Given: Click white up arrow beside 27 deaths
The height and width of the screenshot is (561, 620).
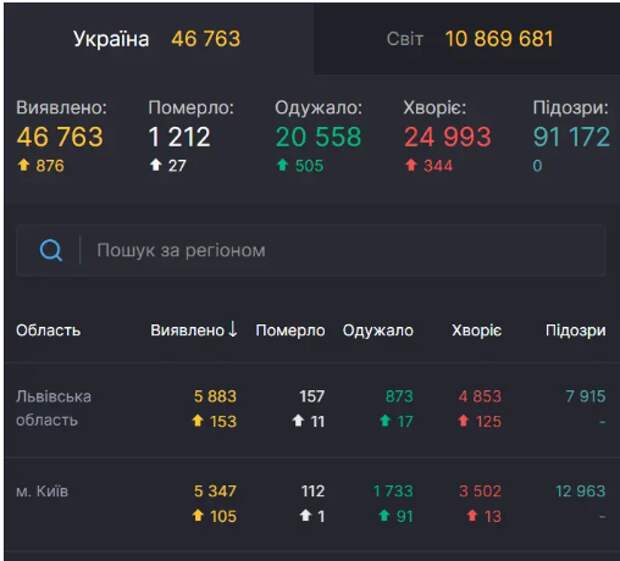Looking at the screenshot, I should pos(155,166).
